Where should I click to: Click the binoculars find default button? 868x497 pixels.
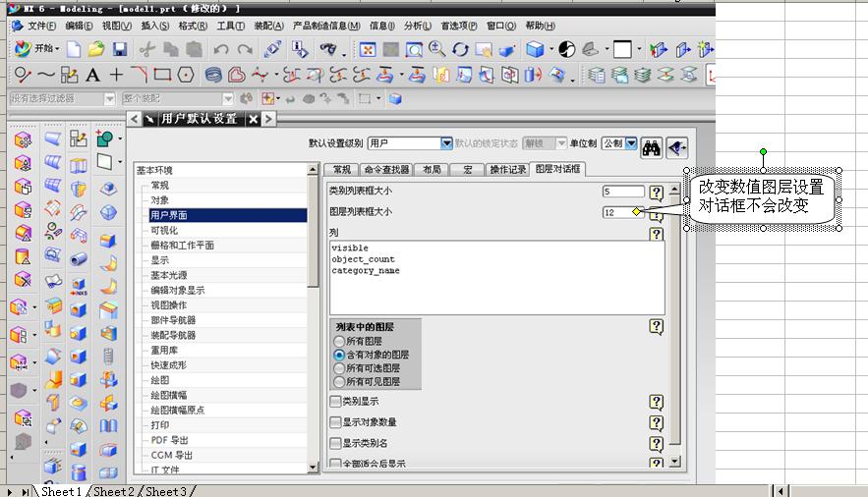click(x=651, y=147)
